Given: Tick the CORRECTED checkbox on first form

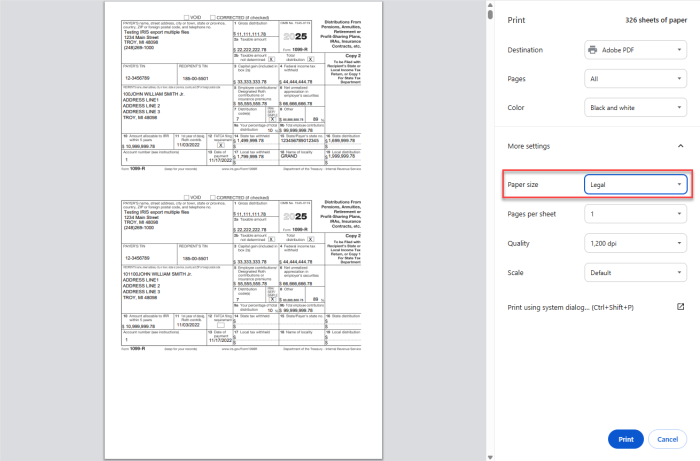Looking at the screenshot, I should [x=215, y=19].
